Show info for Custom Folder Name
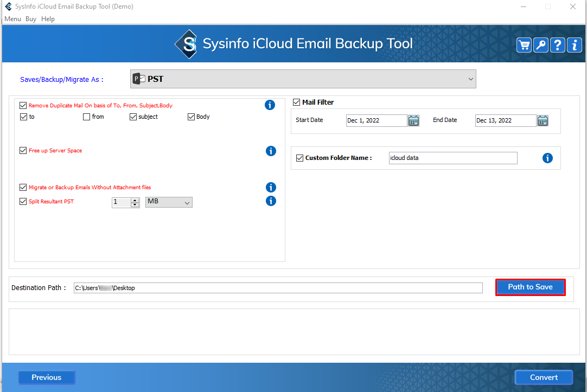Image resolution: width=587 pixels, height=392 pixels. [x=547, y=158]
